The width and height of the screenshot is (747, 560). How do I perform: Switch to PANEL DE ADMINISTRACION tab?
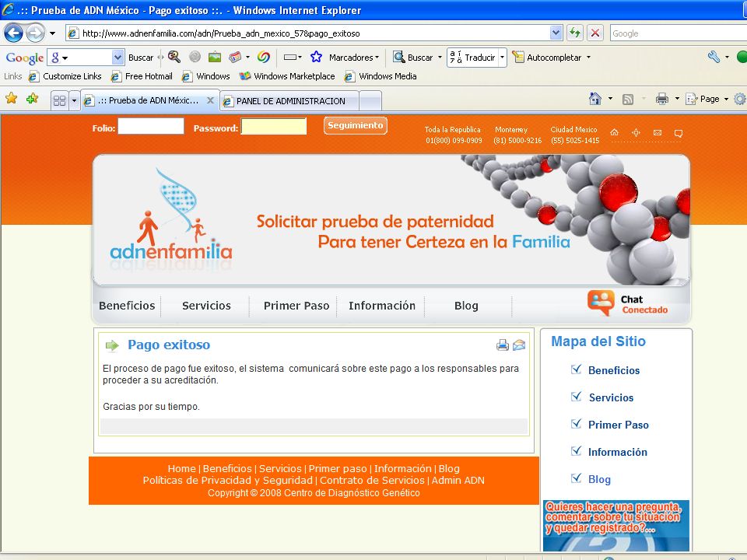[x=289, y=100]
